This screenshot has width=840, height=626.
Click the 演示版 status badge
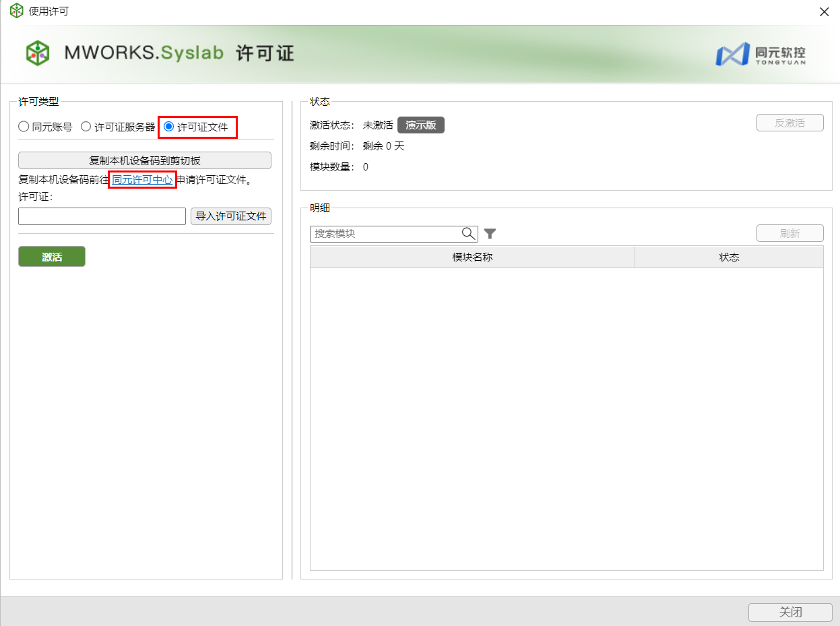pos(420,125)
